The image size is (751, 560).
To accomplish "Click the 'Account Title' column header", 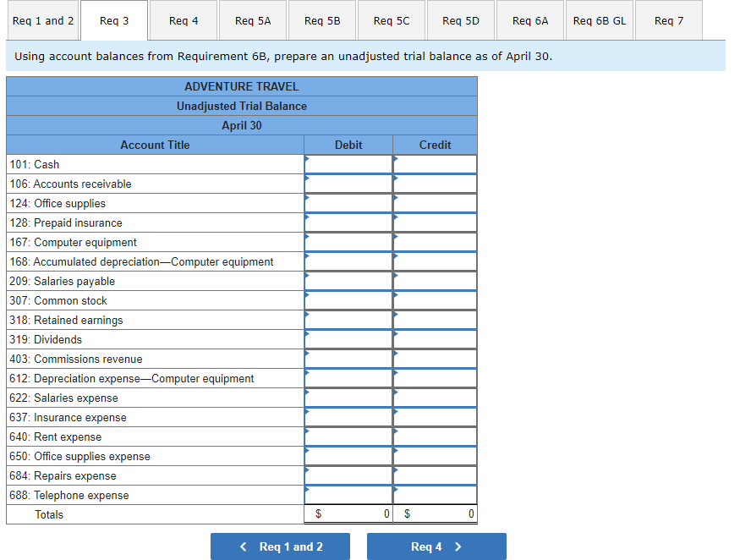I will (x=155, y=145).
